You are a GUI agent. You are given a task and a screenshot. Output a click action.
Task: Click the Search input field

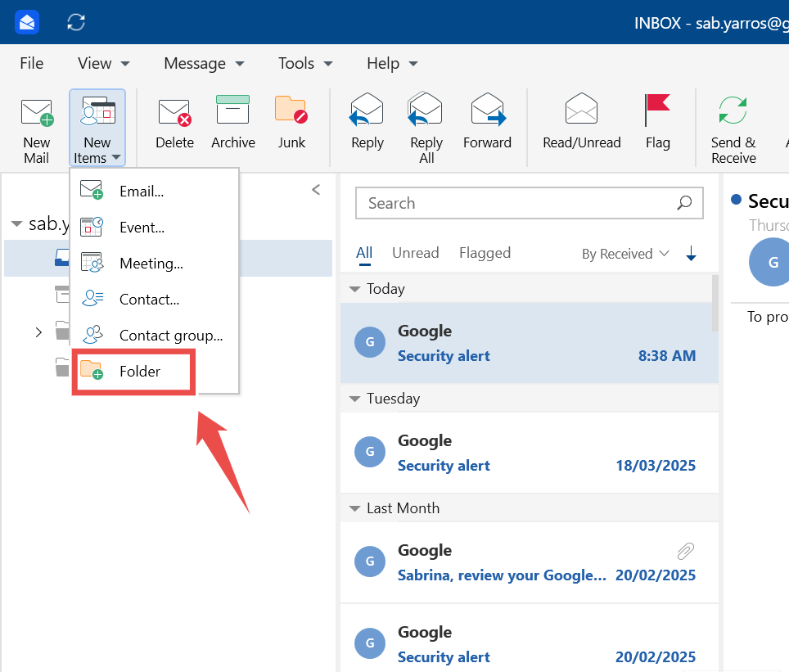point(529,203)
